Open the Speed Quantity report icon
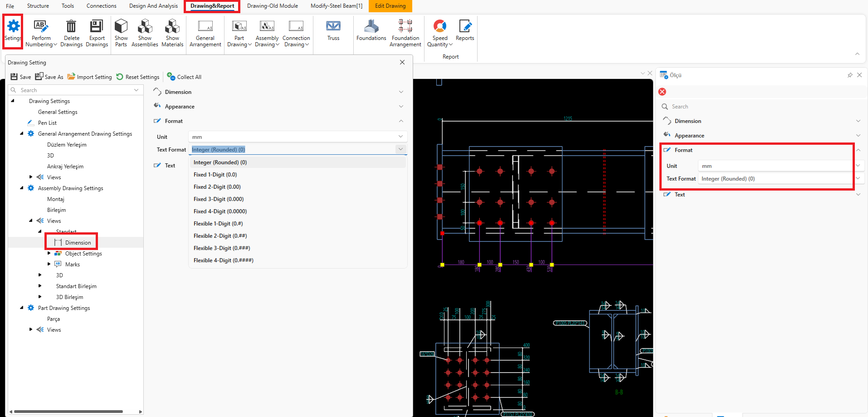Image resolution: width=868 pixels, height=417 pixels. tap(440, 26)
